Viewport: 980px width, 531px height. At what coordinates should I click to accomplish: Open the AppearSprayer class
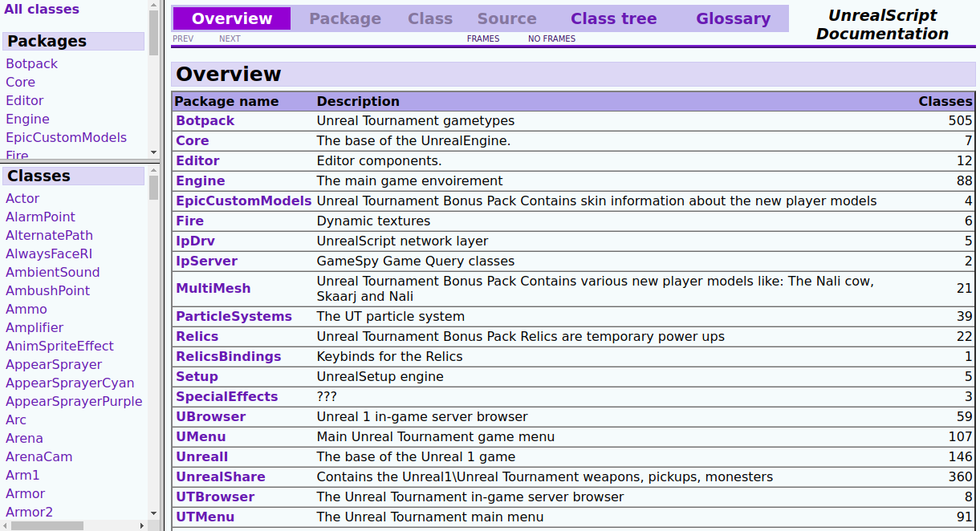[54, 365]
